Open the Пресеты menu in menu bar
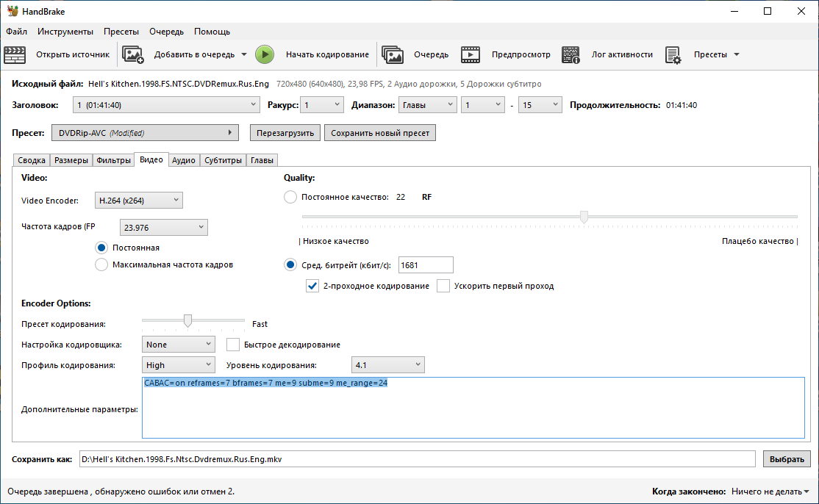Viewport: 819px width, 504px height. coord(121,32)
